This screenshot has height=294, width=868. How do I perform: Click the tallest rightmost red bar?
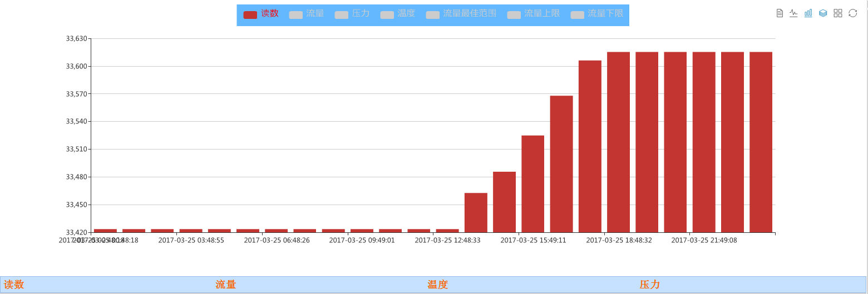[761, 142]
